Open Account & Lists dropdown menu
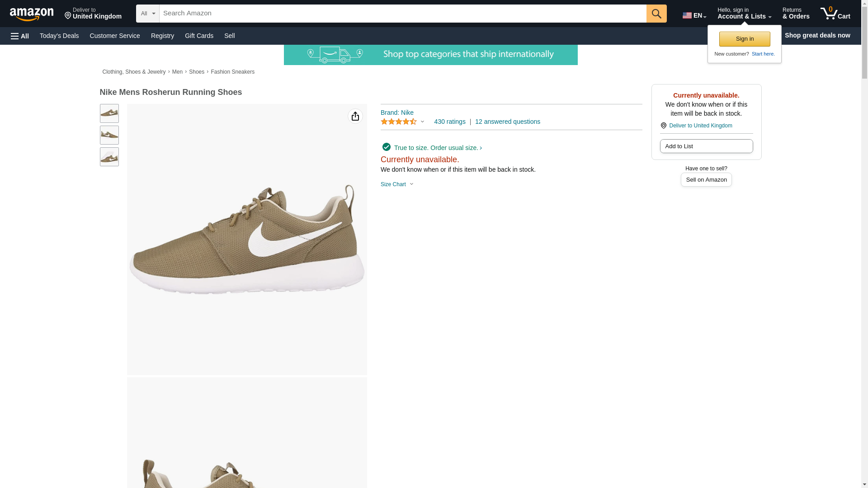Image resolution: width=868 pixels, height=488 pixels. coord(744,14)
